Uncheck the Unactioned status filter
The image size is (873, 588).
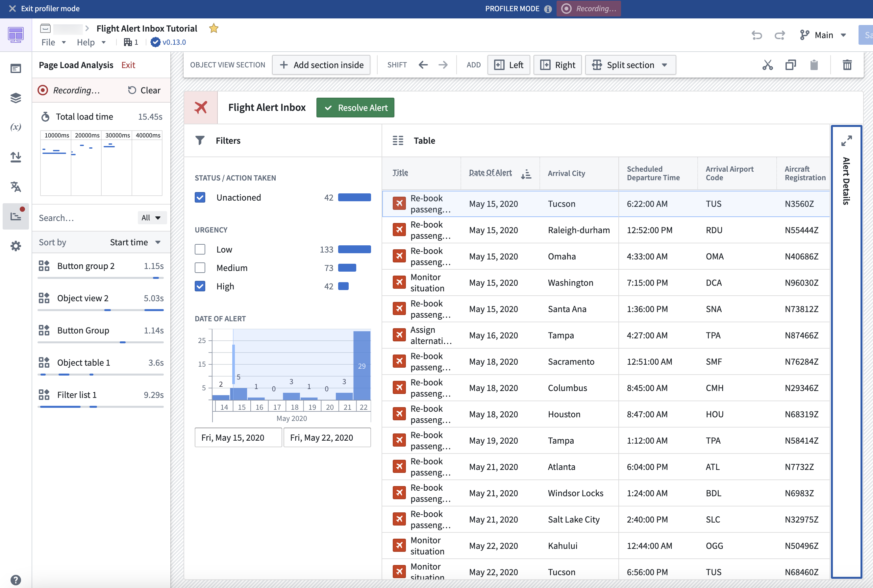click(200, 198)
